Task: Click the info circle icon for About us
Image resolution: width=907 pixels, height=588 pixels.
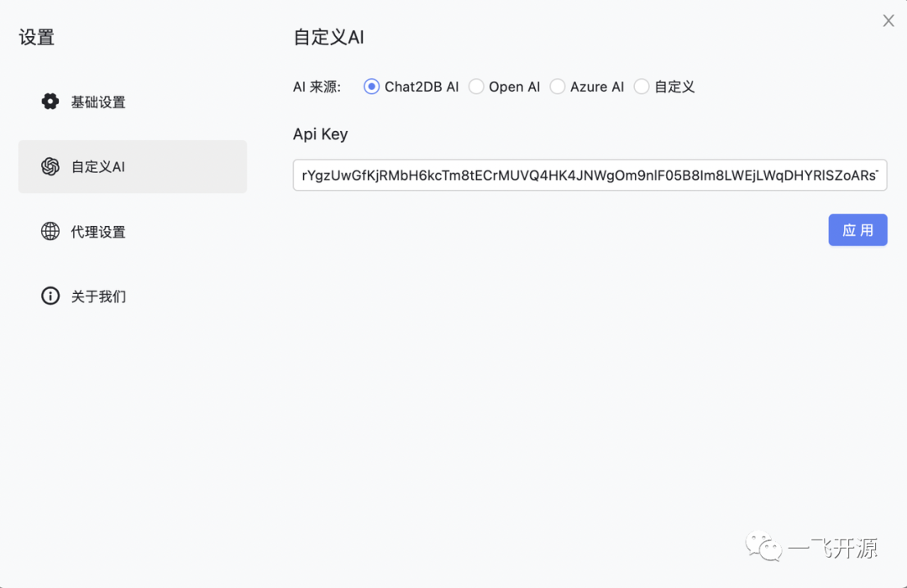Action: click(x=50, y=297)
